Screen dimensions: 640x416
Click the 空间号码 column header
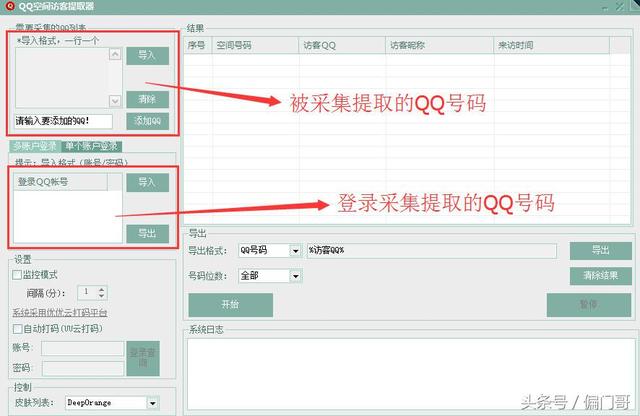pyautogui.click(x=256, y=45)
